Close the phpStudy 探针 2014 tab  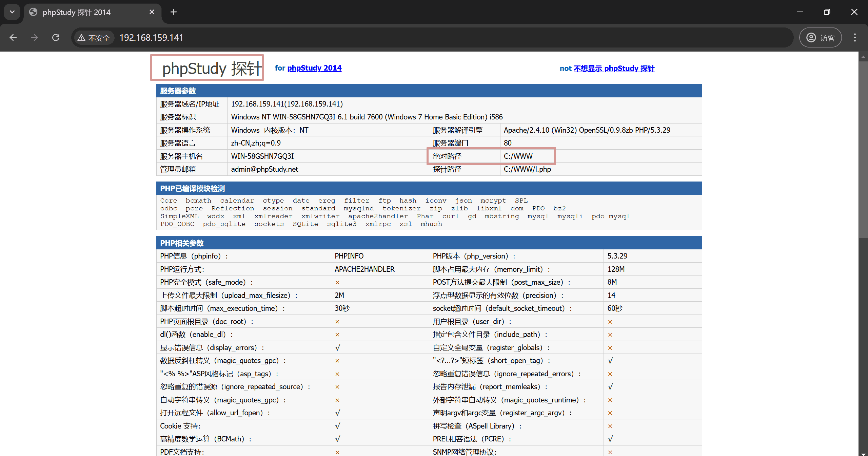click(x=152, y=12)
